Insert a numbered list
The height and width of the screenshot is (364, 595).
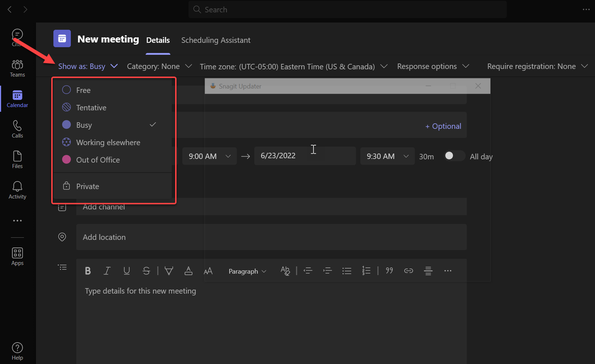pos(366,271)
